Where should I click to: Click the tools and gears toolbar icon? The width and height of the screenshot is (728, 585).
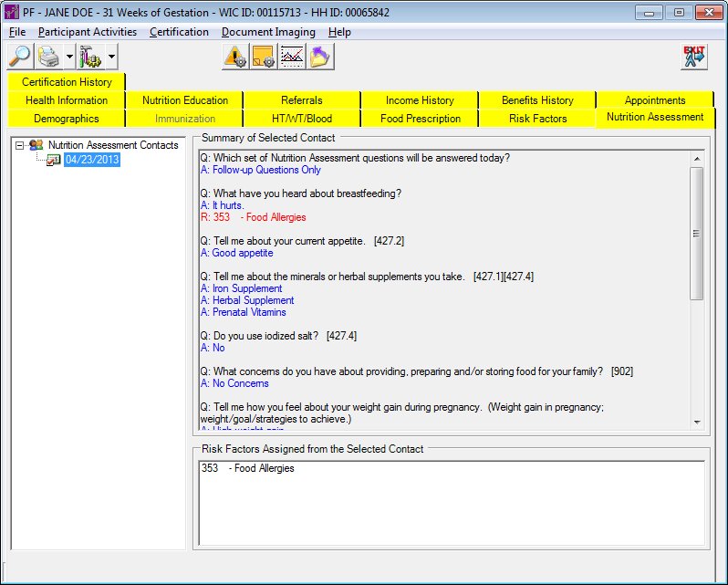point(90,57)
